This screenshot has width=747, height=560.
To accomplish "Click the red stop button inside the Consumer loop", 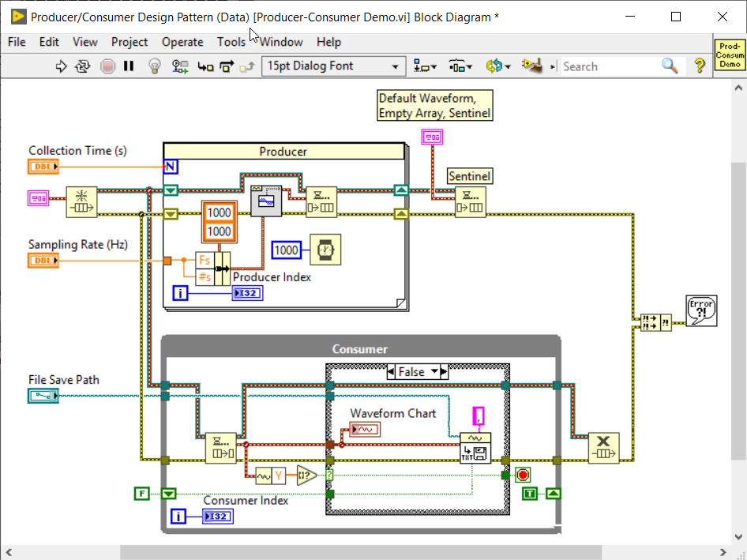I will pos(523,475).
